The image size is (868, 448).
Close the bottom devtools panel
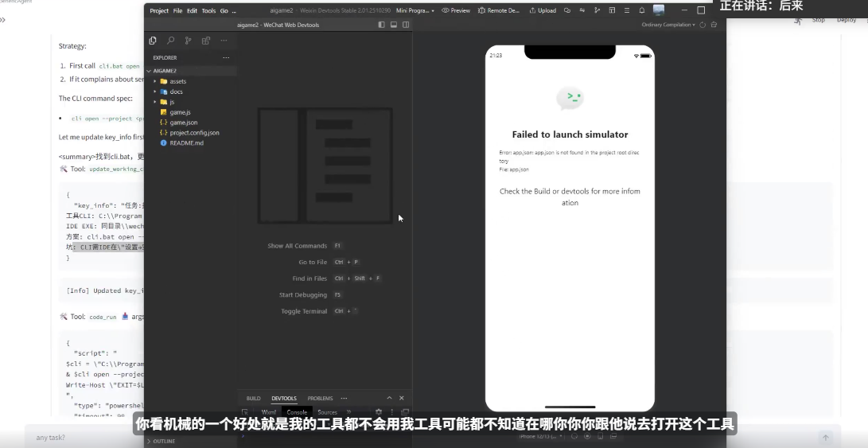(401, 398)
